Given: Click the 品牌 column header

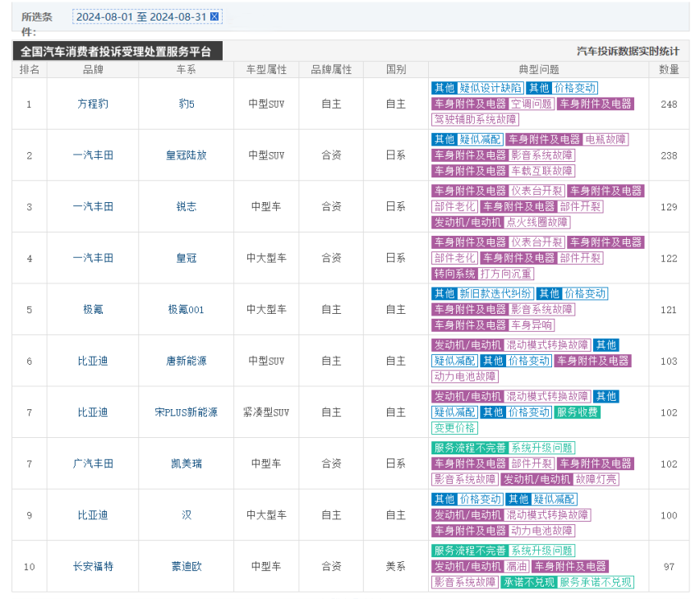Looking at the screenshot, I should coord(93,69).
